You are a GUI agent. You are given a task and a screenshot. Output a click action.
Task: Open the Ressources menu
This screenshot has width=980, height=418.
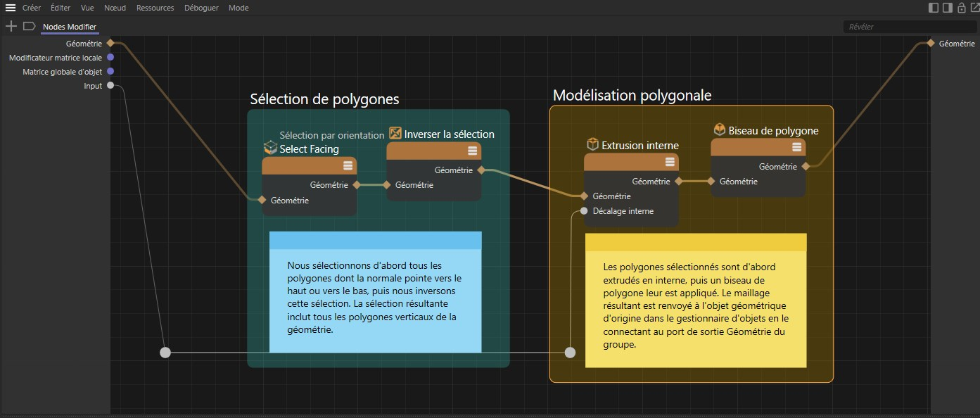click(x=155, y=8)
